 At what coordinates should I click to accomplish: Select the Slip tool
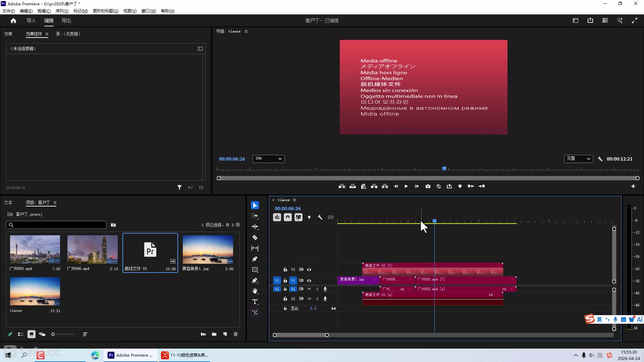click(255, 248)
